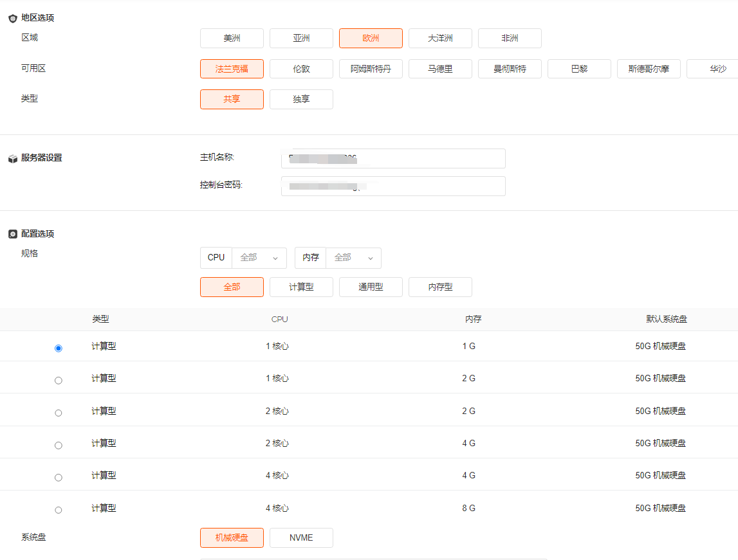Select the 亚洲 region button

[x=301, y=39]
